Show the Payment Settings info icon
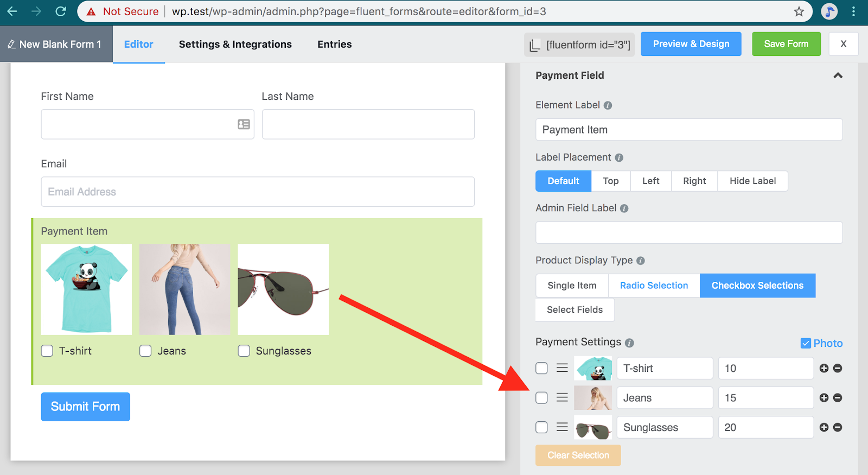Viewport: 868px width, 475px height. click(629, 343)
